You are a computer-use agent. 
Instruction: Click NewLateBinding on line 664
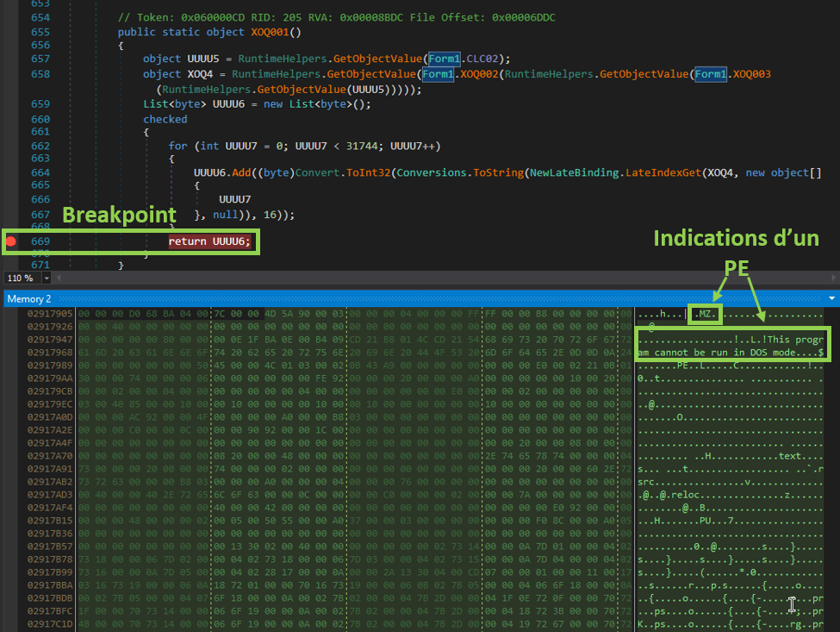point(574,172)
